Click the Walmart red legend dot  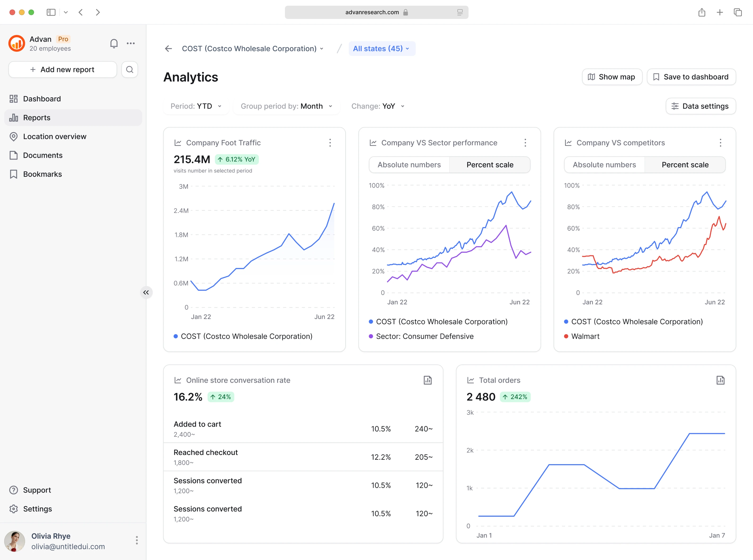566,336
